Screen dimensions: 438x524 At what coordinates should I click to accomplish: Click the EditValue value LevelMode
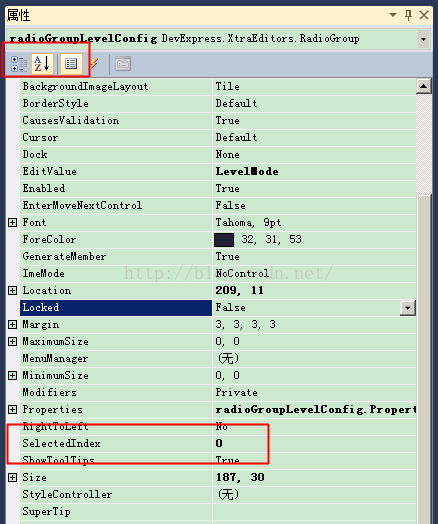point(247,172)
